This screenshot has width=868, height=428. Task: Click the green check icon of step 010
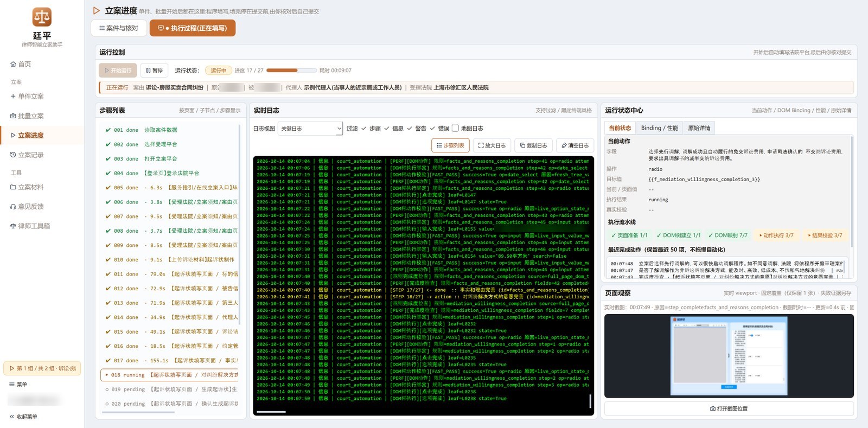coord(108,260)
